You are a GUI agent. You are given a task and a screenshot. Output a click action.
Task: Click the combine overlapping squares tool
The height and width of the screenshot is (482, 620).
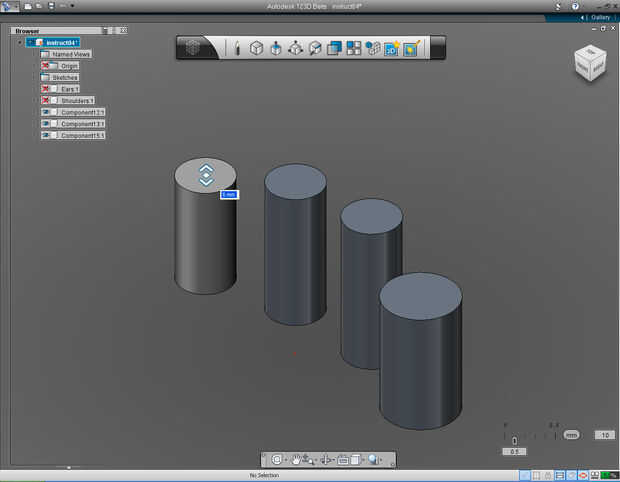click(x=335, y=48)
